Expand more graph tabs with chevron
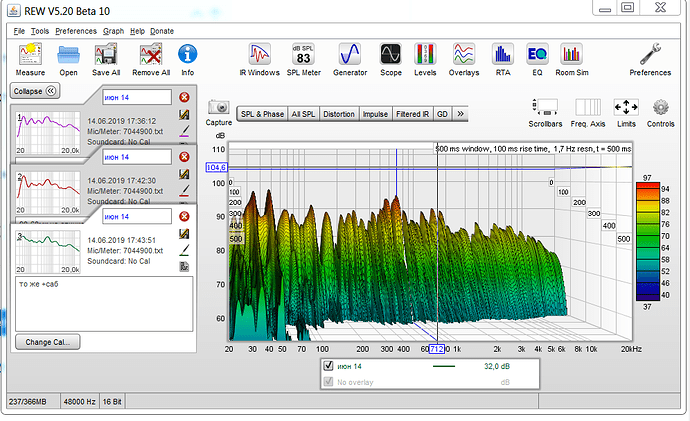 [459, 115]
